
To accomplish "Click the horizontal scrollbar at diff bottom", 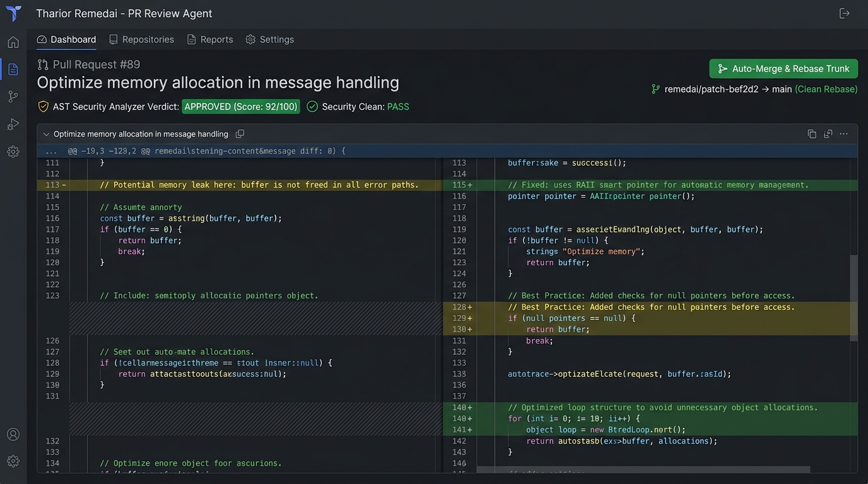I will click(643, 470).
